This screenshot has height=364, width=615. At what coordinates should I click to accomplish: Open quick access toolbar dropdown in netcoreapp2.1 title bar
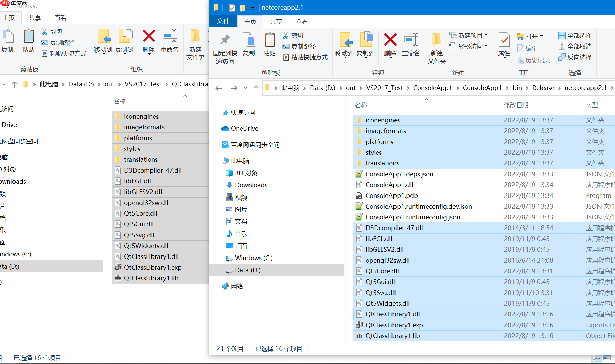tap(252, 8)
